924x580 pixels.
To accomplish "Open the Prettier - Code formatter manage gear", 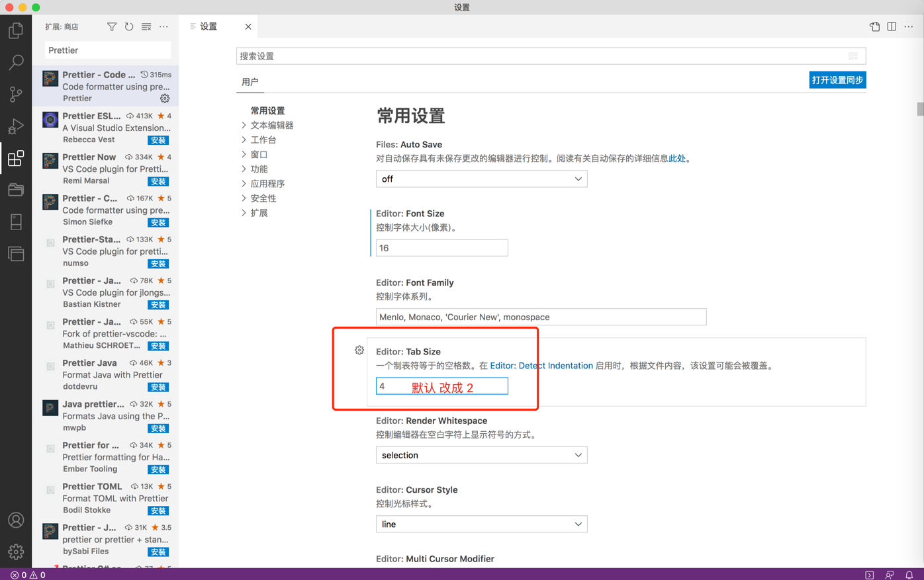I will pyautogui.click(x=165, y=99).
